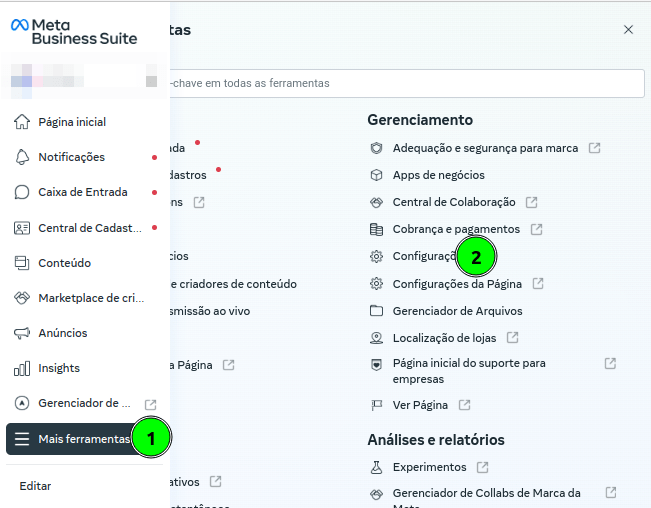Open Gerenciador de anúncios external link
Image resolution: width=651 pixels, height=508 pixels.
[150, 404]
